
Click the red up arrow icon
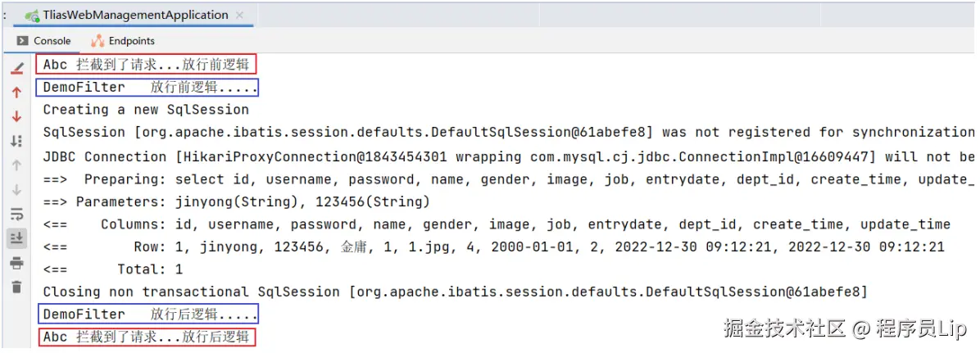(x=16, y=93)
